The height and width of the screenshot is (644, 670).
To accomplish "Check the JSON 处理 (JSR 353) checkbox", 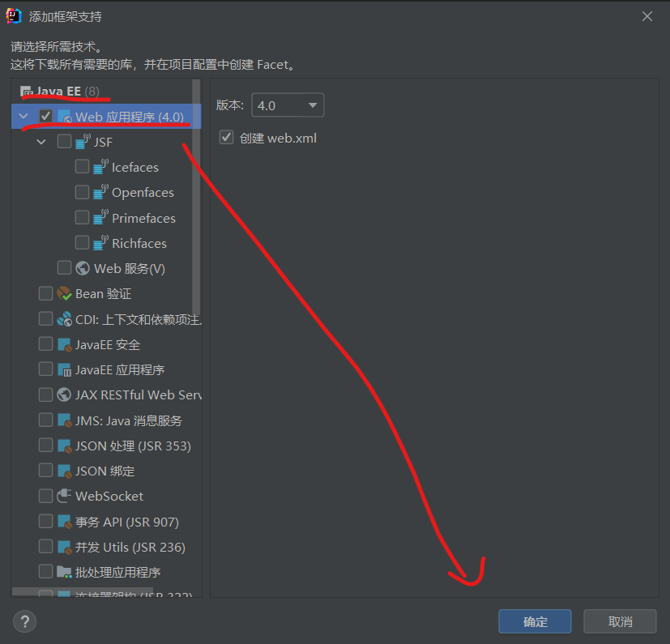I will pos(45,446).
